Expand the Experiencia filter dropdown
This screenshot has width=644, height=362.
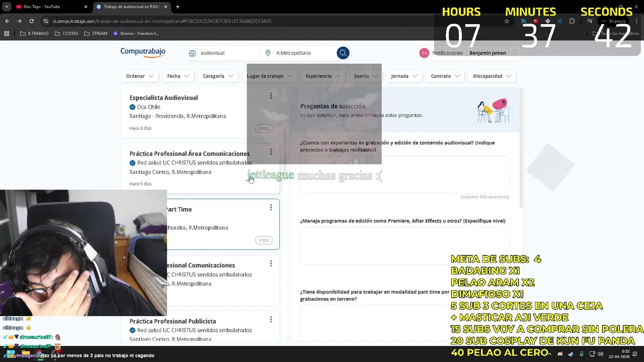(323, 76)
